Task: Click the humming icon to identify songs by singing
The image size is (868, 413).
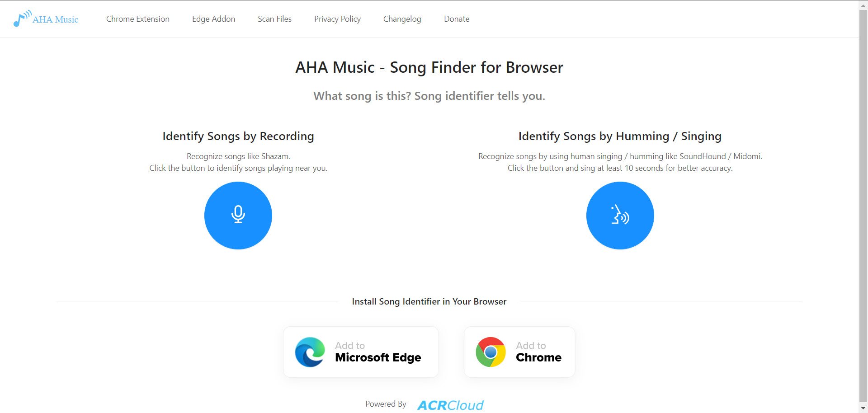Action: coord(620,216)
